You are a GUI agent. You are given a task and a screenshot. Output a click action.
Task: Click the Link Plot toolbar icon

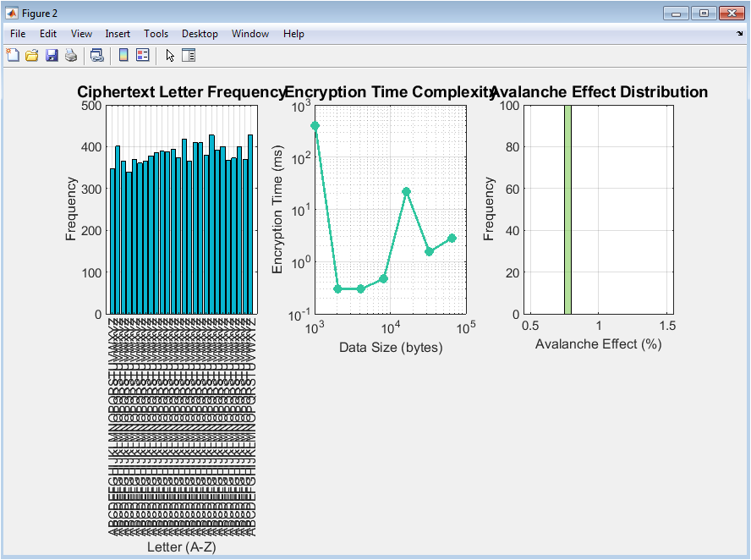[97, 56]
